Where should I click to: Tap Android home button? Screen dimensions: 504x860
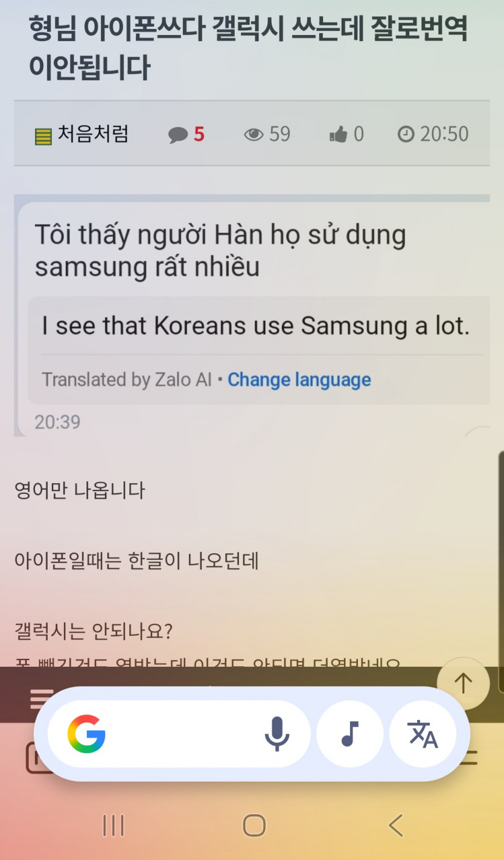[x=254, y=825]
